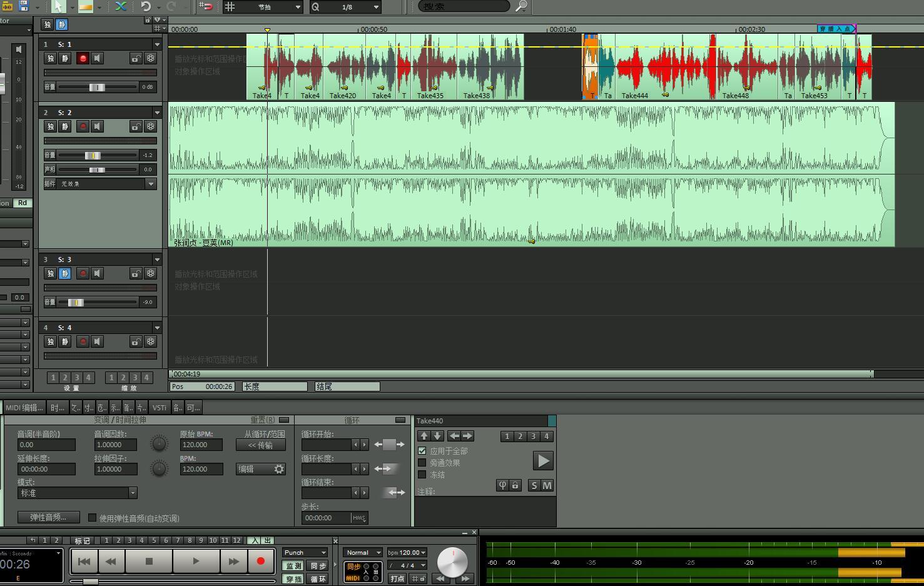
Task: Mute track S: 2 with 静
Action: point(65,126)
